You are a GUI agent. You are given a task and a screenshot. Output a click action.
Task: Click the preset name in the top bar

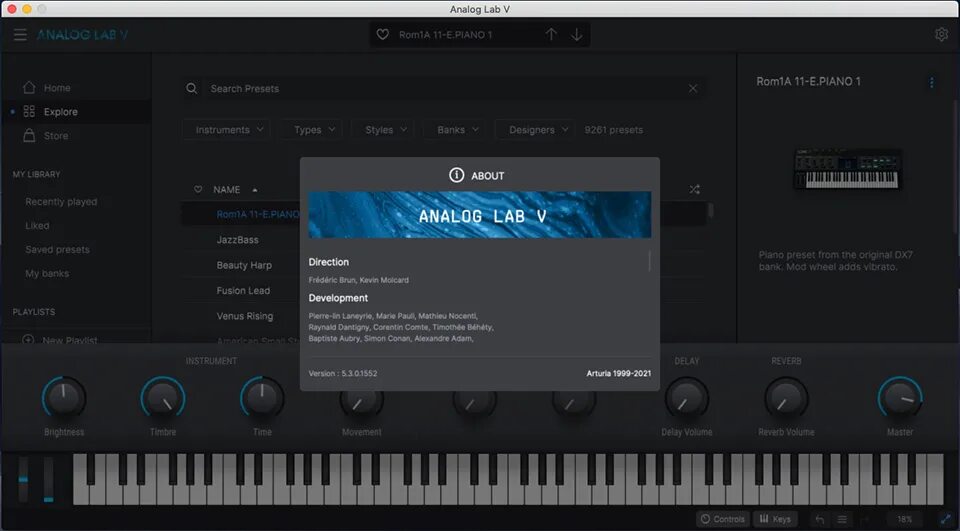tap(446, 35)
